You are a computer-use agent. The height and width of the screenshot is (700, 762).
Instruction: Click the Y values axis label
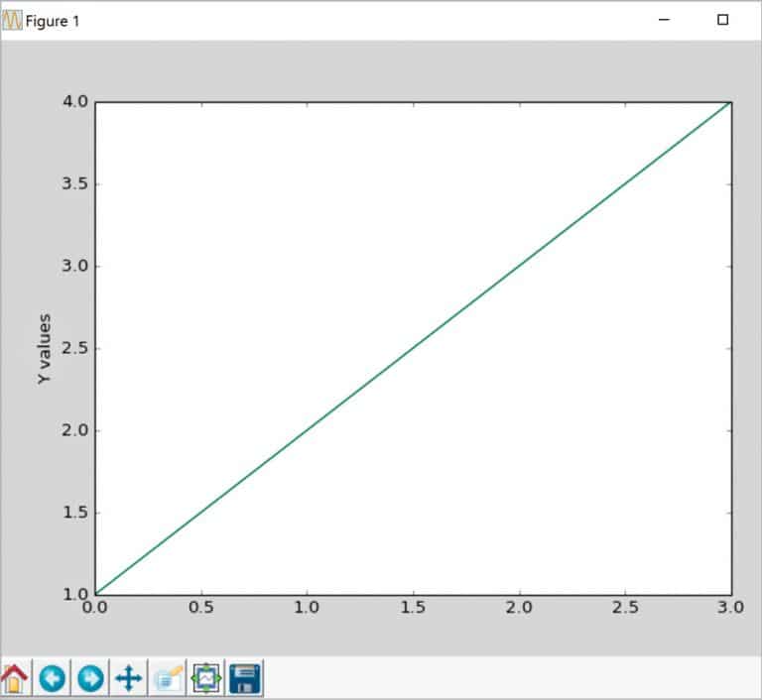pyautogui.click(x=44, y=349)
